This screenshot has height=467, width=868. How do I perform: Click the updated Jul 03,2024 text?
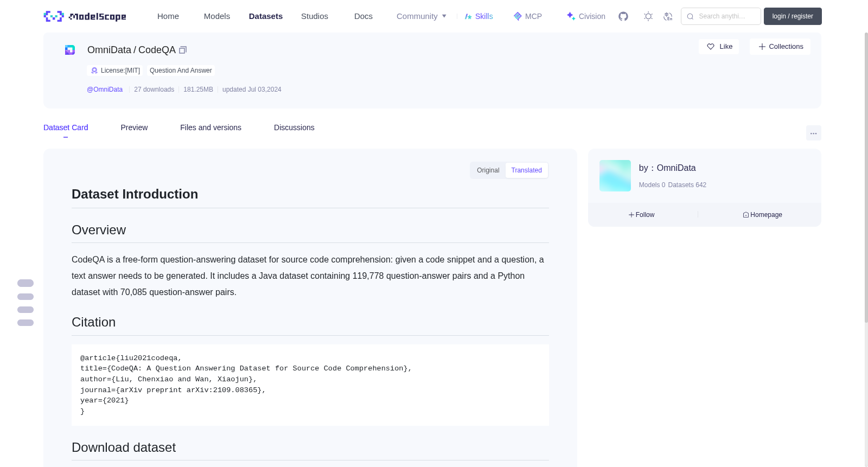pos(252,89)
